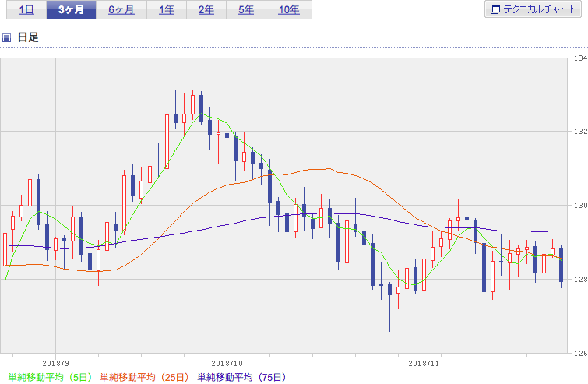Click the 単純移動平均（5日）green legend label
This screenshot has width=588, height=384.
pos(50,377)
